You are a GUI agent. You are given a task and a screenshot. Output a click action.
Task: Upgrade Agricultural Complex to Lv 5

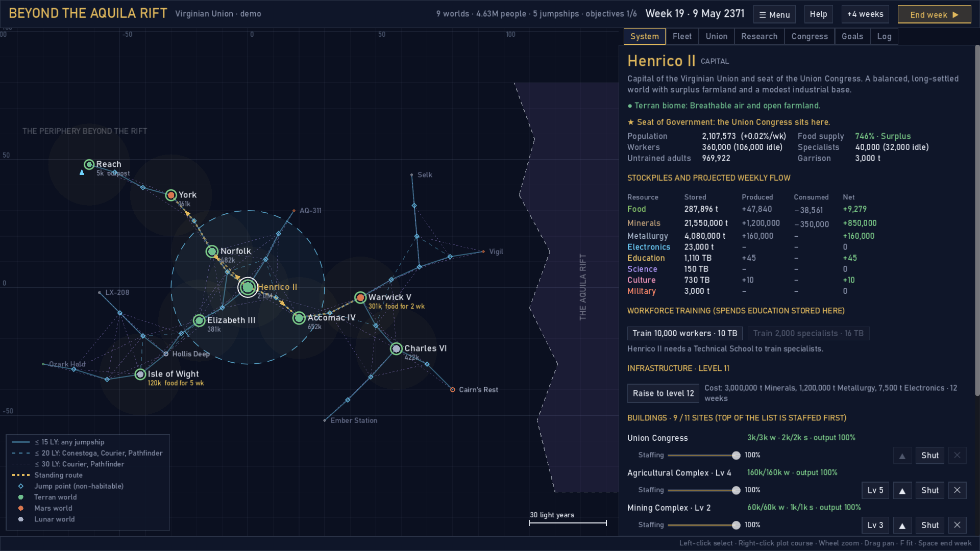[875, 491]
